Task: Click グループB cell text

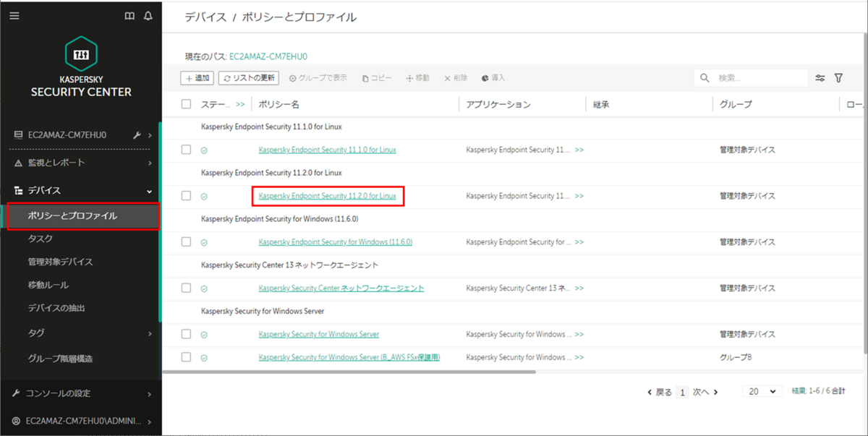Action: (x=735, y=357)
